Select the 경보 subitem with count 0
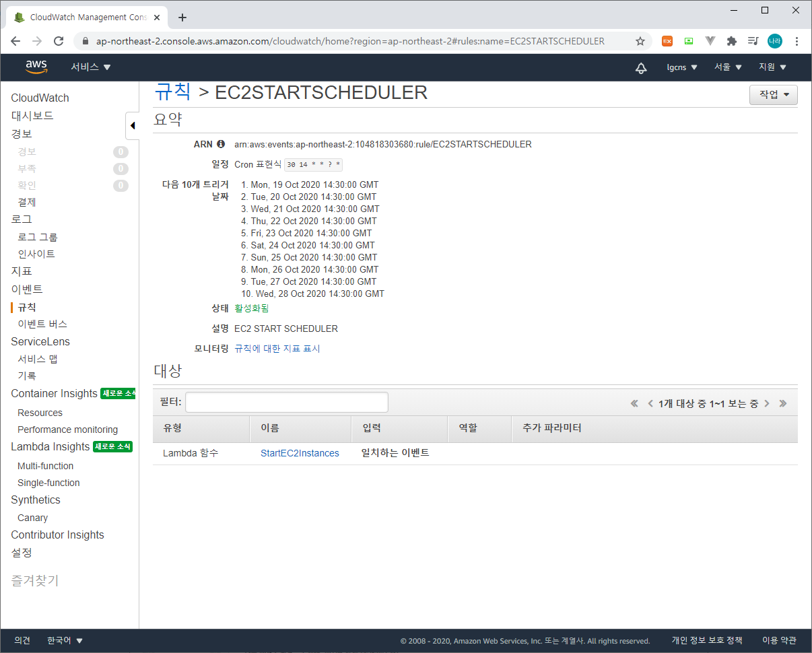The width and height of the screenshot is (812, 653). click(27, 151)
